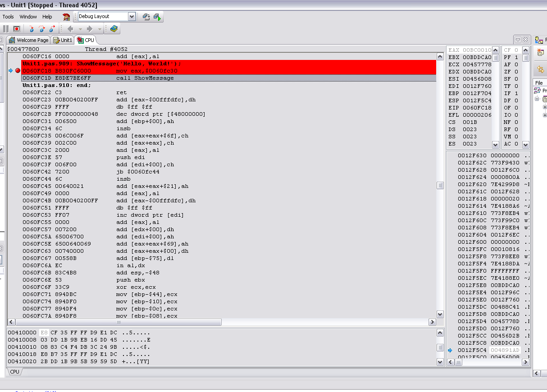This screenshot has height=392, width=547.
Task: Open the Debug Layout dropdown
Action: [x=132, y=17]
